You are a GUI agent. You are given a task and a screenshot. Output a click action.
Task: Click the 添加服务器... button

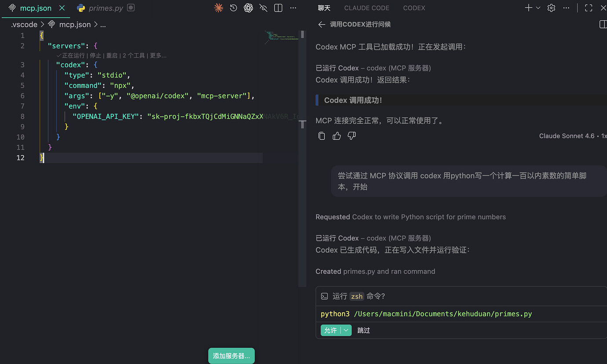tap(231, 356)
